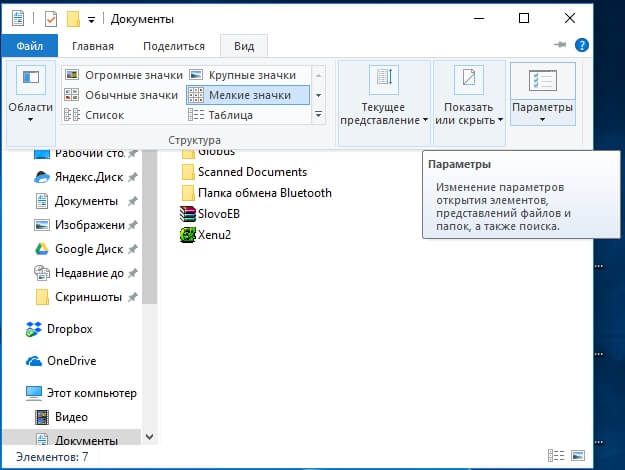
Task: Open Скриншоты folder in quick access
Action: coord(88,297)
